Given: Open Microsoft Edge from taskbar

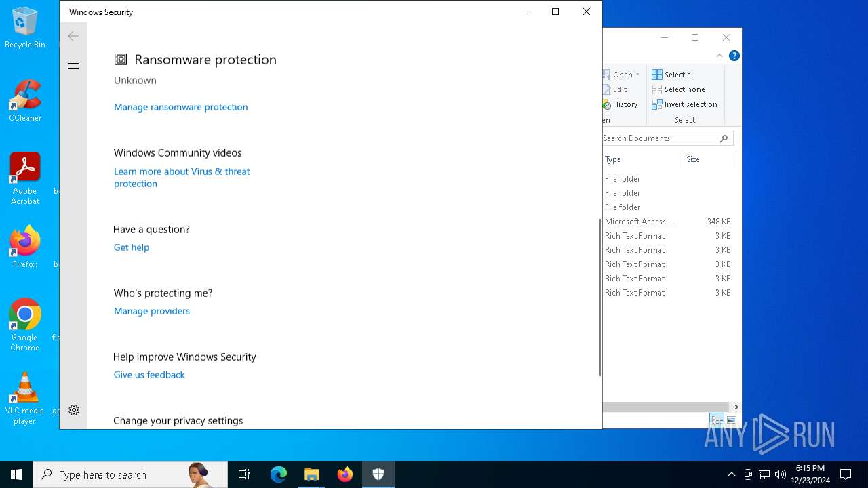Looking at the screenshot, I should [279, 474].
